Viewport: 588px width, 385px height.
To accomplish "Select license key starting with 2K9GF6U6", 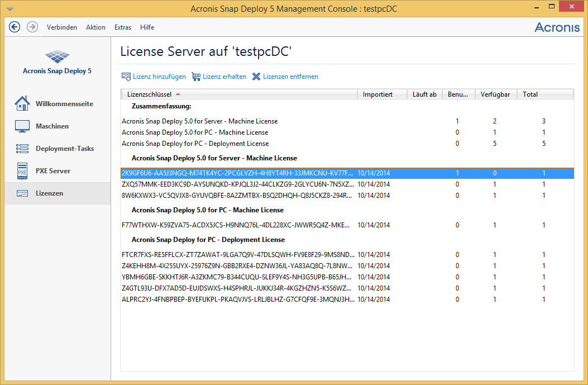I will click(347, 173).
